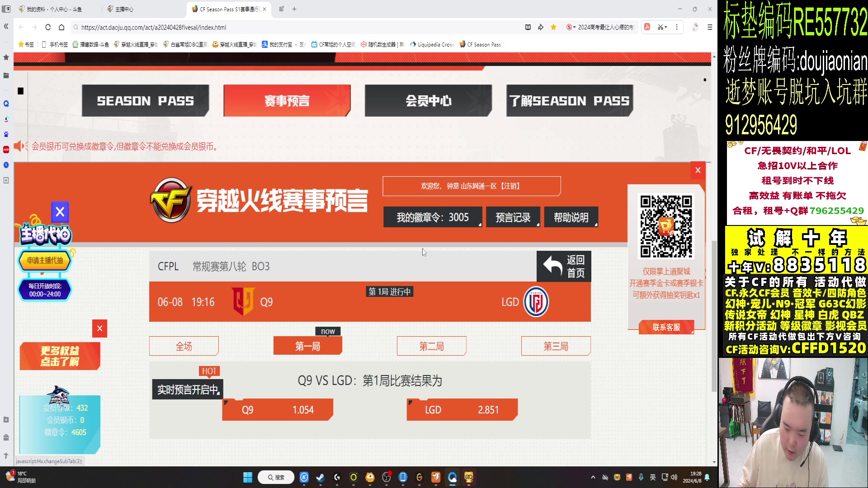Open OBS Studio from the taskbar
The image size is (868, 488).
click(387, 477)
